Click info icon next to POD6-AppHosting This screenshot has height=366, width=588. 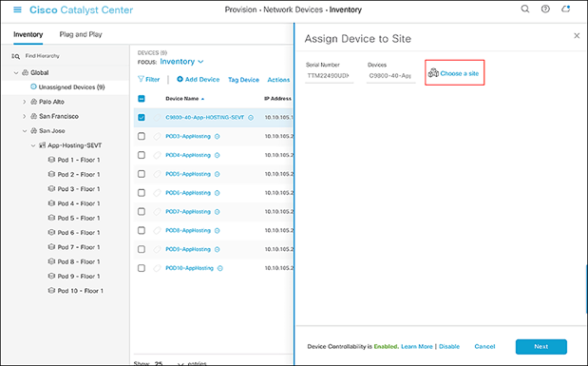pyautogui.click(x=218, y=193)
